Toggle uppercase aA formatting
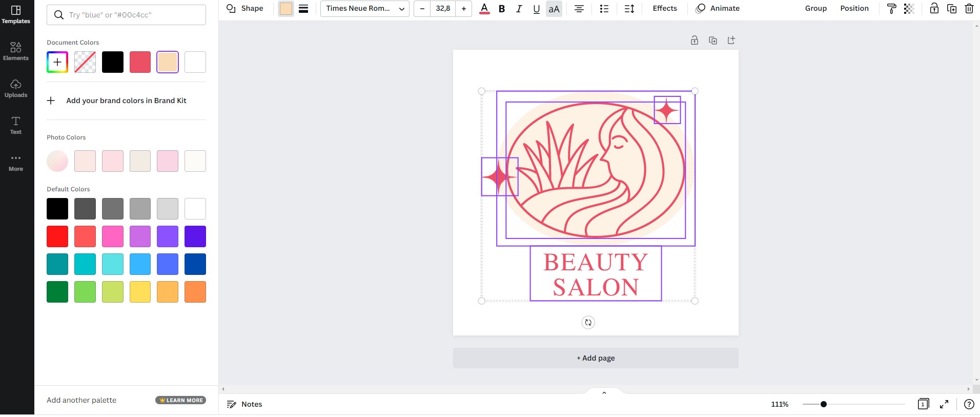This screenshot has width=980, height=417. point(554,9)
